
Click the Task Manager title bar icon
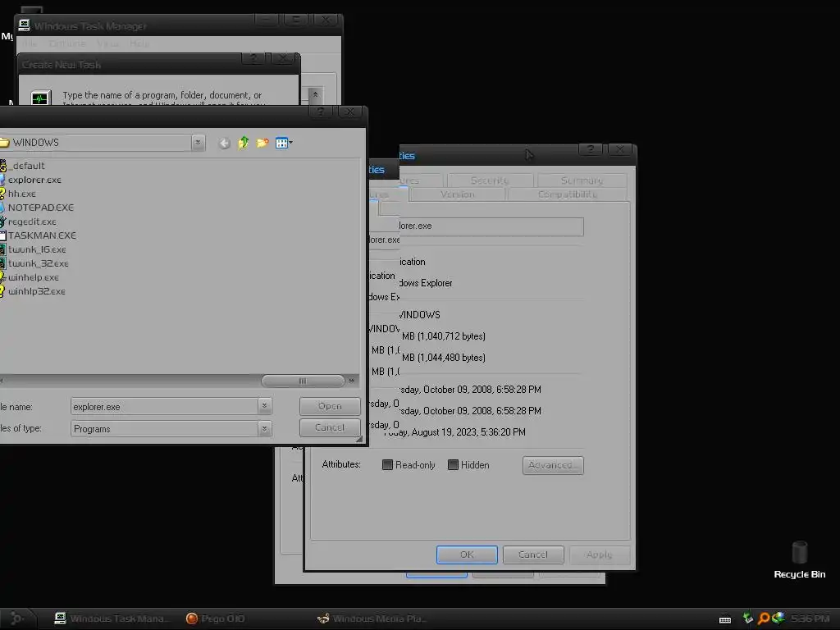click(24, 25)
